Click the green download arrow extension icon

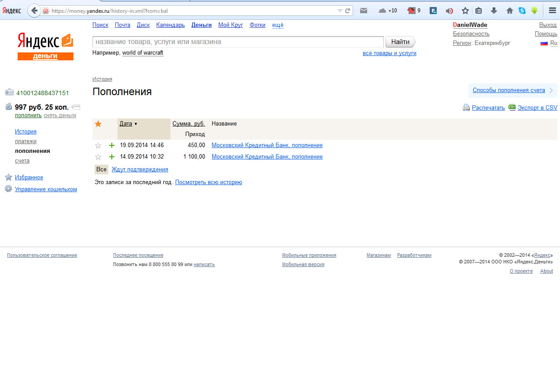tap(534, 11)
